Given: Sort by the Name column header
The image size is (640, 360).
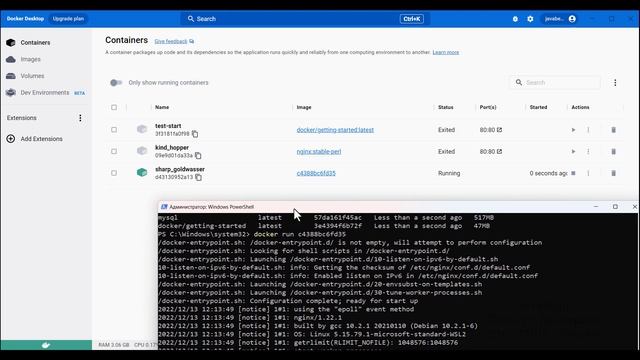Looking at the screenshot, I should click(x=162, y=107).
